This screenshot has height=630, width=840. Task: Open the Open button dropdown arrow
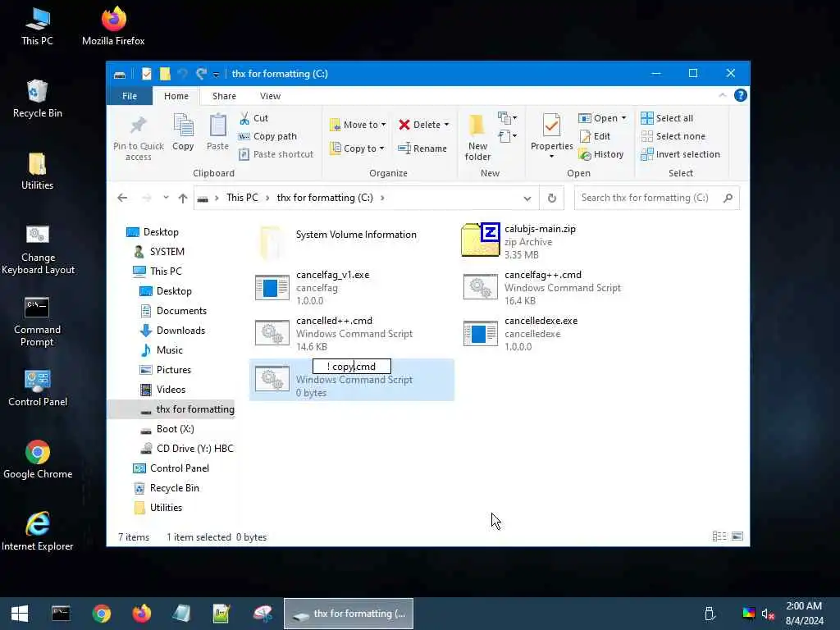pos(623,118)
